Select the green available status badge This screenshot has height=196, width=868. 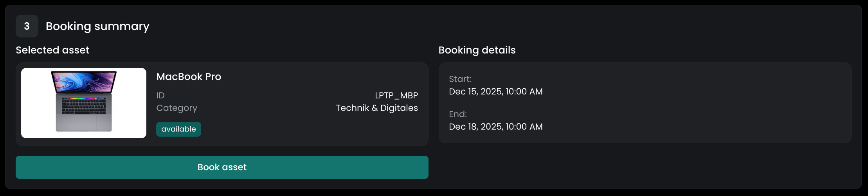tap(178, 129)
